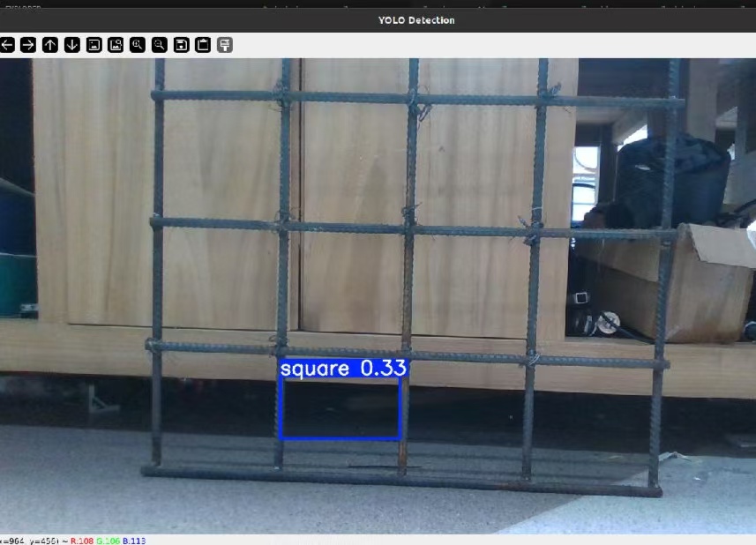The height and width of the screenshot is (545, 756).
Task: Click the pan up arrow icon
Action: point(50,45)
